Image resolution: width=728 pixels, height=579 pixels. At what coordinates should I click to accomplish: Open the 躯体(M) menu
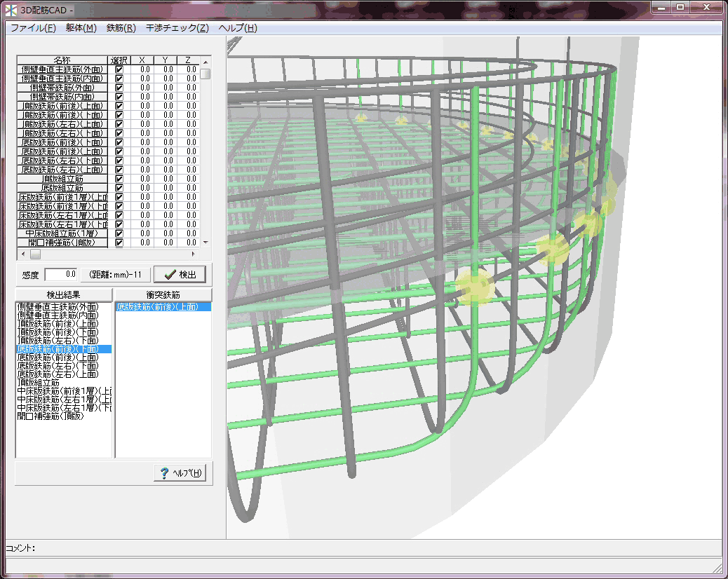point(81,28)
